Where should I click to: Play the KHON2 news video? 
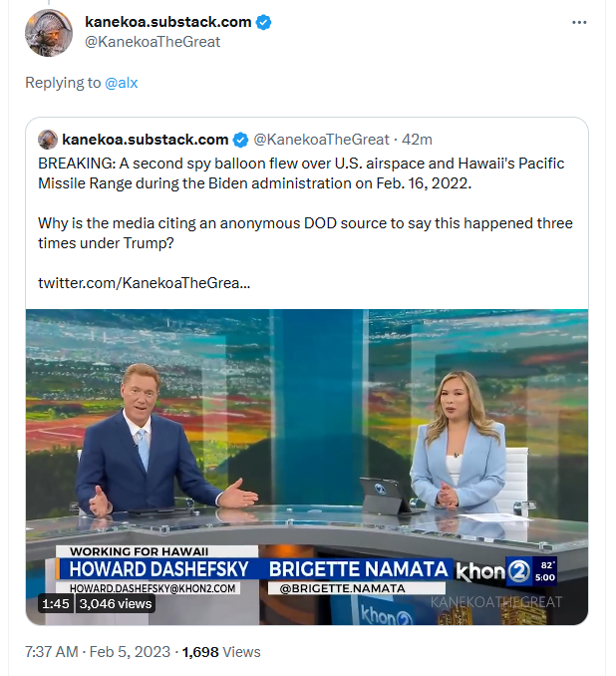coord(307,467)
